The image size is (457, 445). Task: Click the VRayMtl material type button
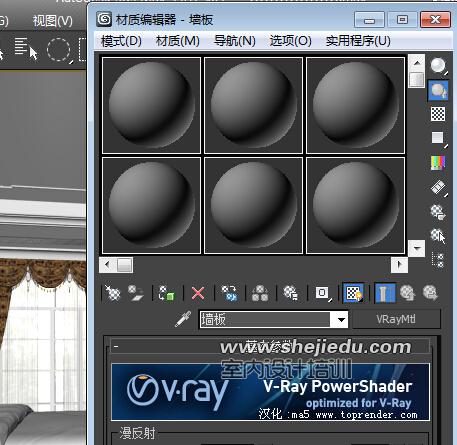pyautogui.click(x=396, y=319)
